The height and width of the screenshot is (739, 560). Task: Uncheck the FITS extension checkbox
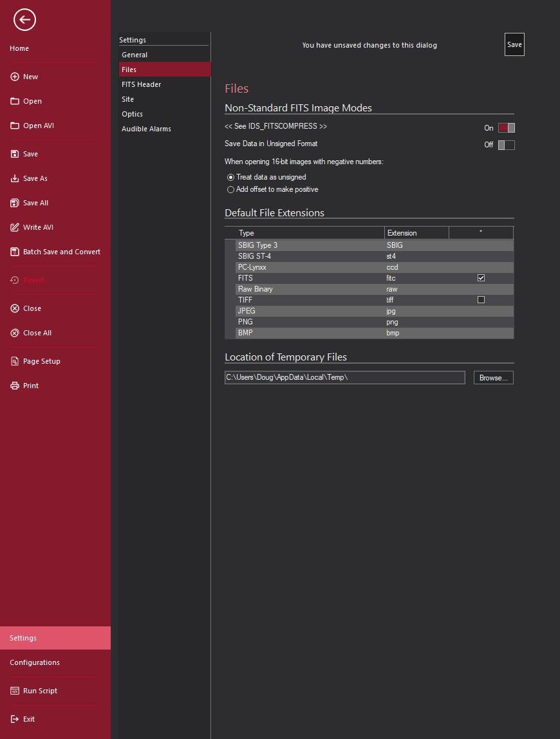481,278
